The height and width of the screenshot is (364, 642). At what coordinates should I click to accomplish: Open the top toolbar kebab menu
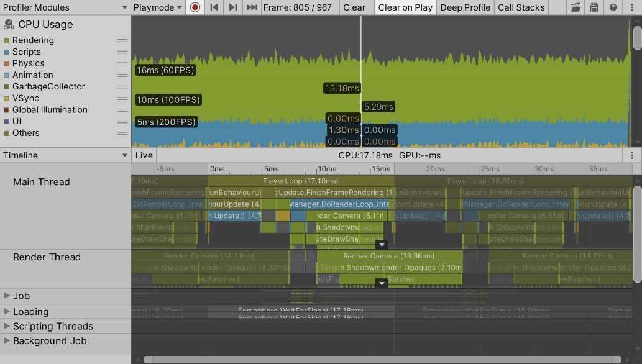[x=632, y=7]
